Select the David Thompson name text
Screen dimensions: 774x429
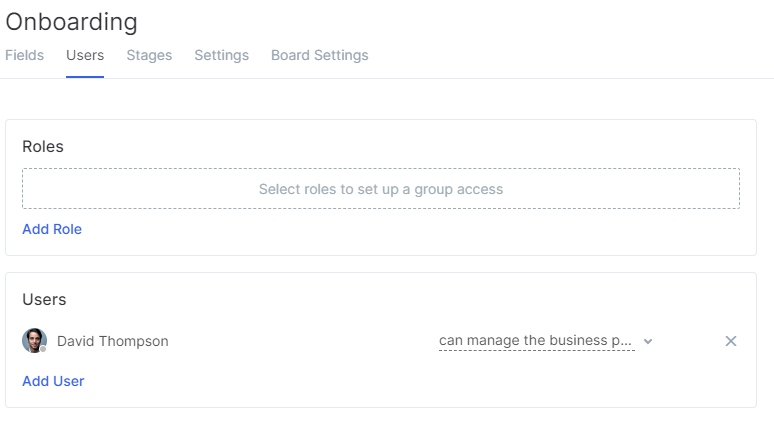[113, 341]
